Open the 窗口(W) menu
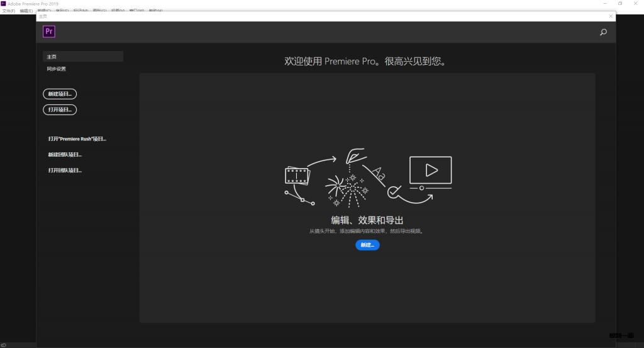 tap(136, 11)
